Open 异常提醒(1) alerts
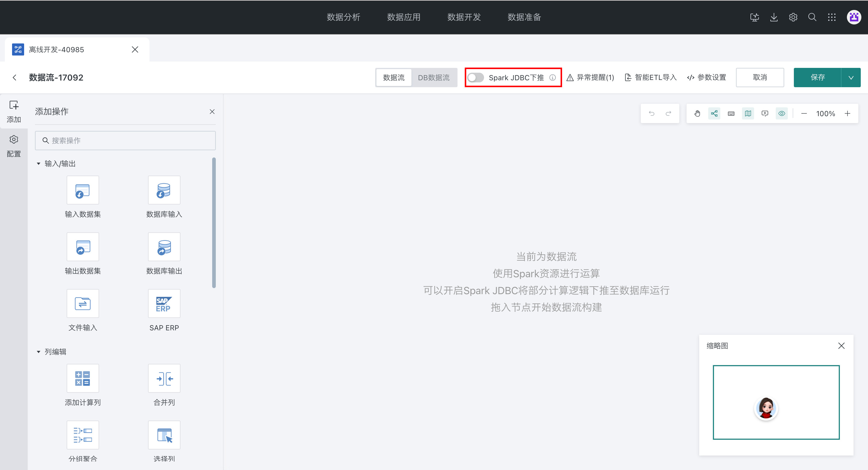Image resolution: width=868 pixels, height=470 pixels. point(590,78)
